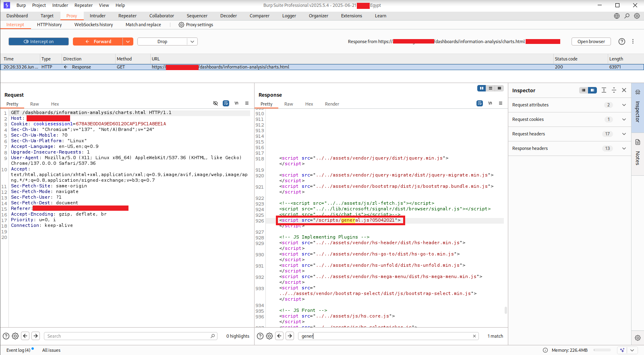This screenshot has width=644, height=355.
Task: Open Response search help icon
Action: [x=260, y=336]
